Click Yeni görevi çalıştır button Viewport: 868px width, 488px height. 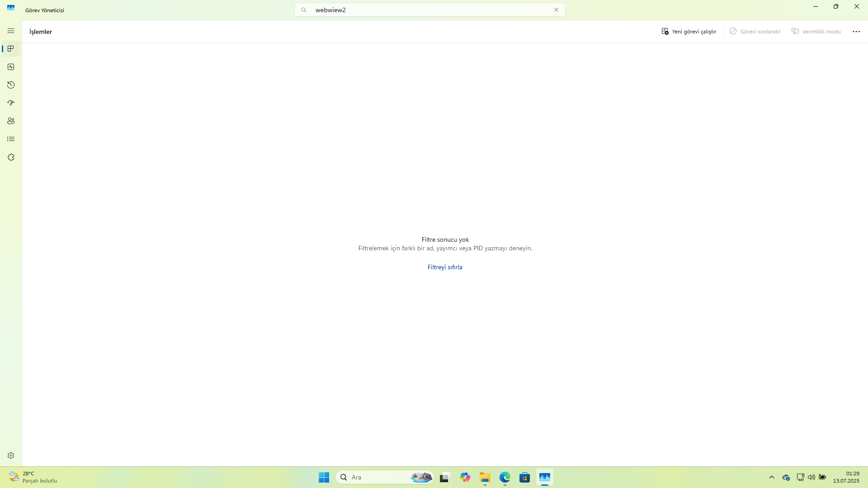[689, 32]
